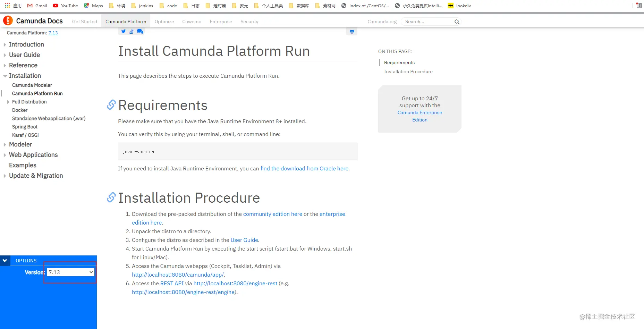644x329 pixels.
Task: Open the 永久免费提供Intelli bookmark
Action: point(419,6)
